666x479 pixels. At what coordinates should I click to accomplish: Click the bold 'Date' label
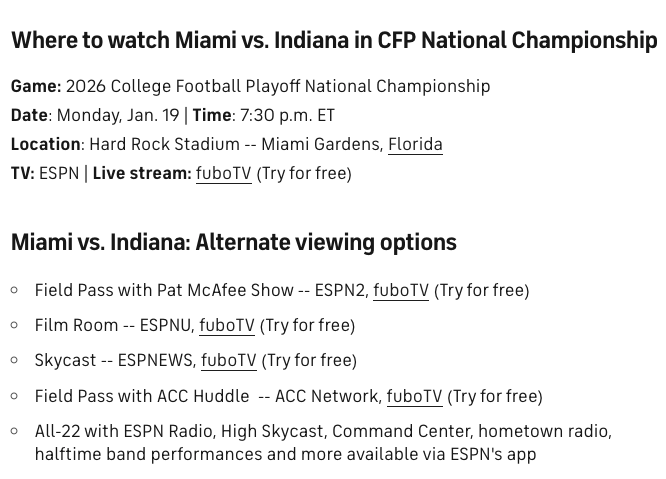pos(30,115)
